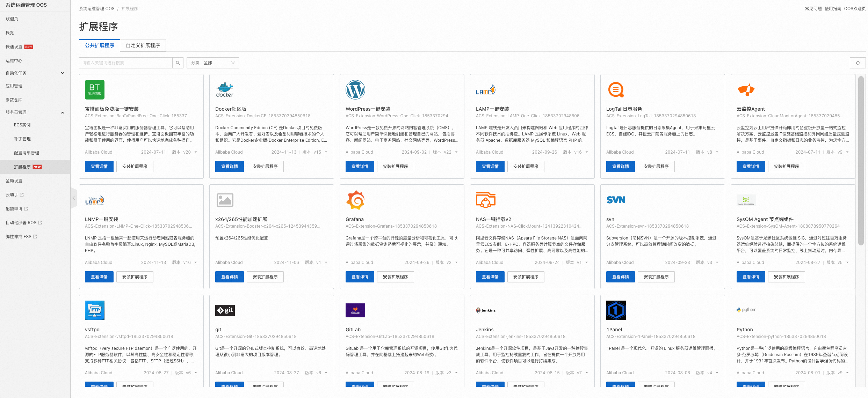The width and height of the screenshot is (868, 398).
Task: Collapse the sidebar with the handle arrow
Action: (x=74, y=198)
